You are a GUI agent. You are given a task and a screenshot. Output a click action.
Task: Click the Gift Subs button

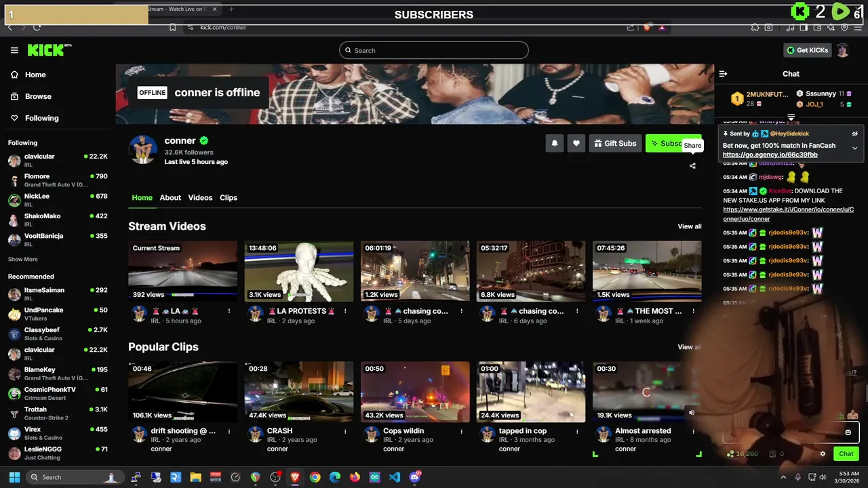pyautogui.click(x=615, y=143)
